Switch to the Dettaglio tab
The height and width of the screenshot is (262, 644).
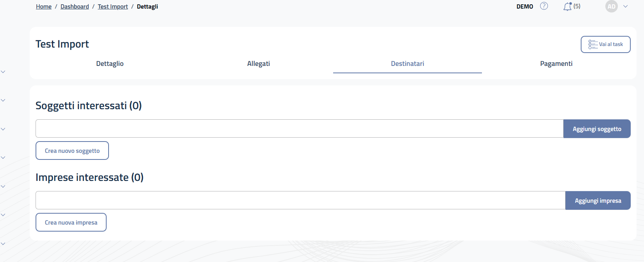pyautogui.click(x=110, y=64)
